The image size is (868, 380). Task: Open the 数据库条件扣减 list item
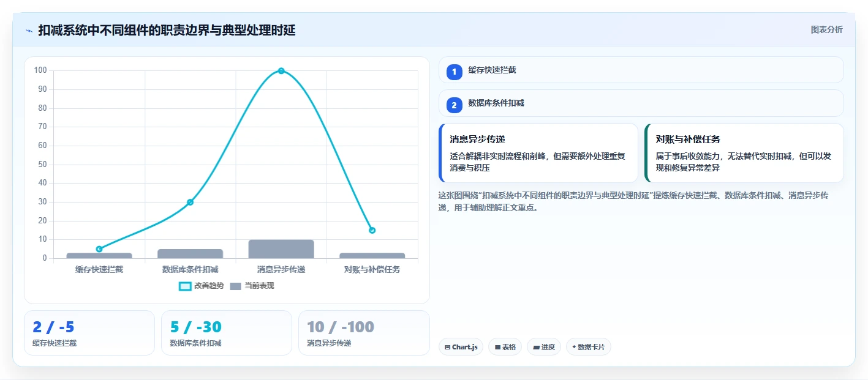(x=641, y=103)
